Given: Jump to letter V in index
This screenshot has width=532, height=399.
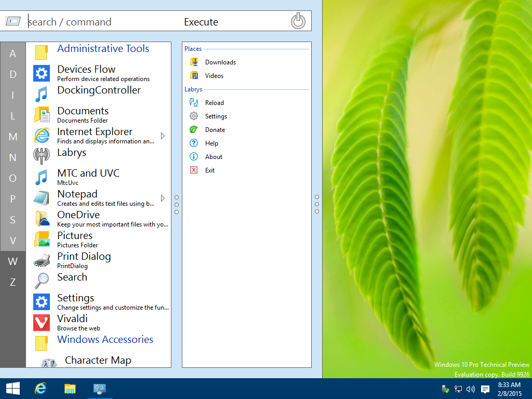Looking at the screenshot, I should 13,241.
